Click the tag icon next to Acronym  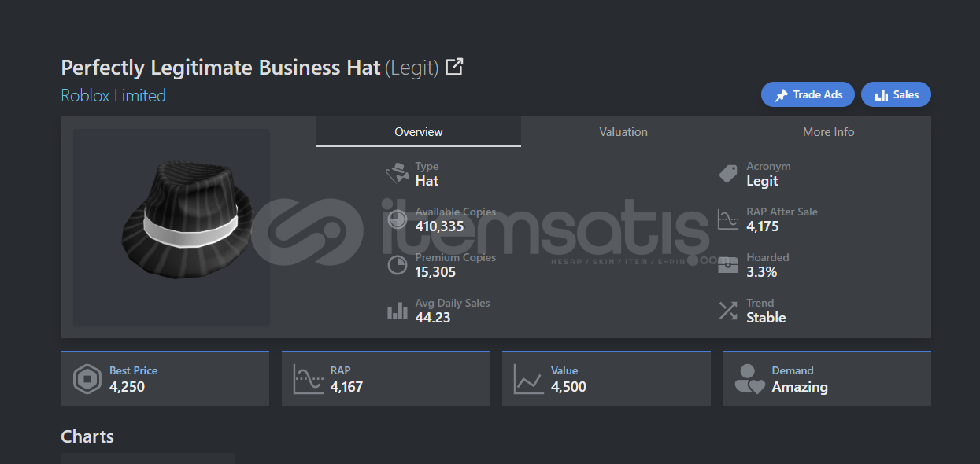pyautogui.click(x=729, y=173)
